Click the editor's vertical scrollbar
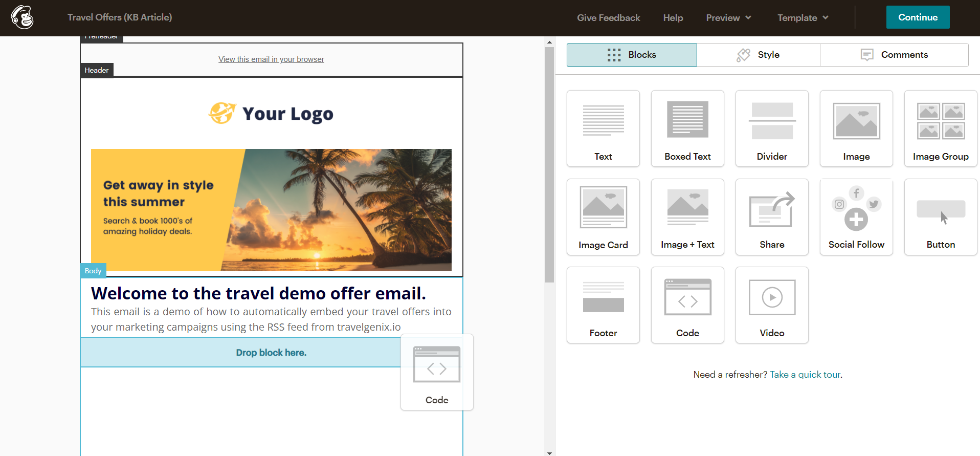980x456 pixels. click(x=549, y=165)
